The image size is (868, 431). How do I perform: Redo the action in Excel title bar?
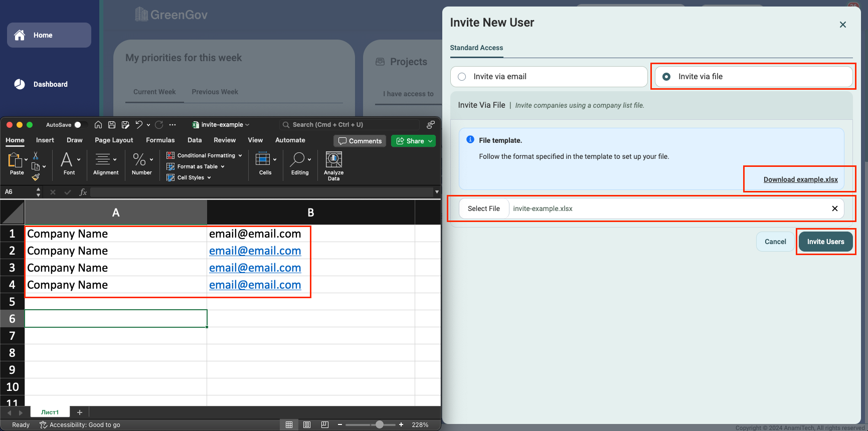click(x=159, y=125)
